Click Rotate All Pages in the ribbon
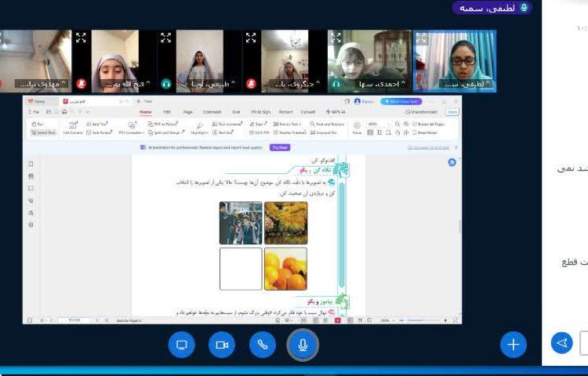Screen dimensions: 588x376 coord(428,124)
